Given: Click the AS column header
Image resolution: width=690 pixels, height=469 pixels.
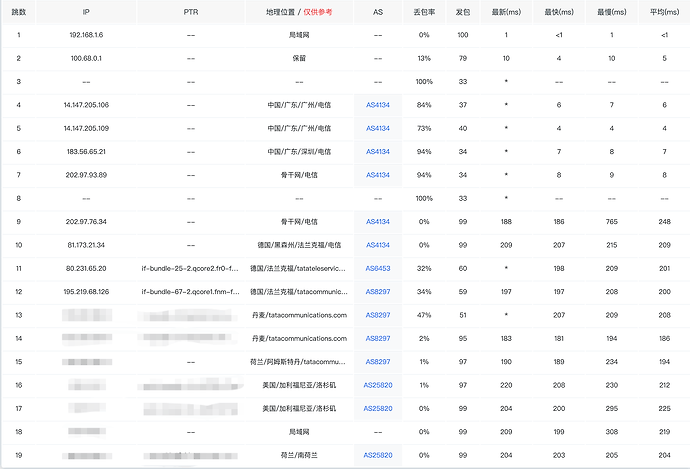Looking at the screenshot, I should 378,12.
